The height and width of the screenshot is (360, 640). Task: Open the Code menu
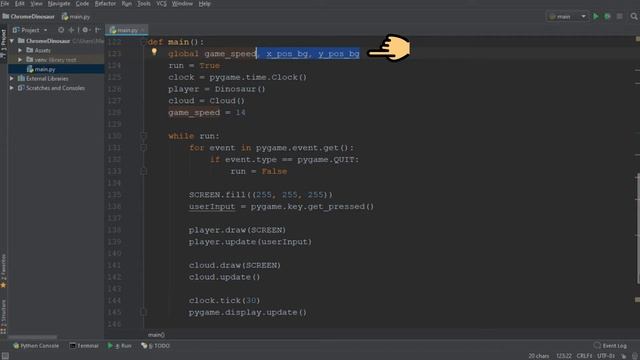82,4
